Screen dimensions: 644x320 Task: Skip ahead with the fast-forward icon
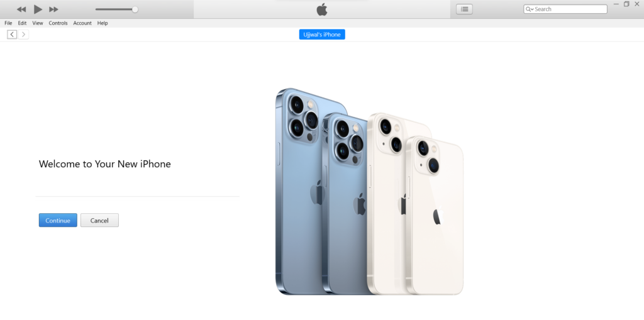(53, 9)
